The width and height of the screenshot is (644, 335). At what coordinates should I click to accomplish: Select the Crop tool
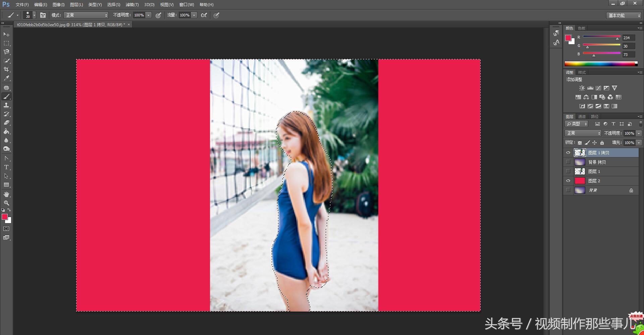[x=6, y=69]
